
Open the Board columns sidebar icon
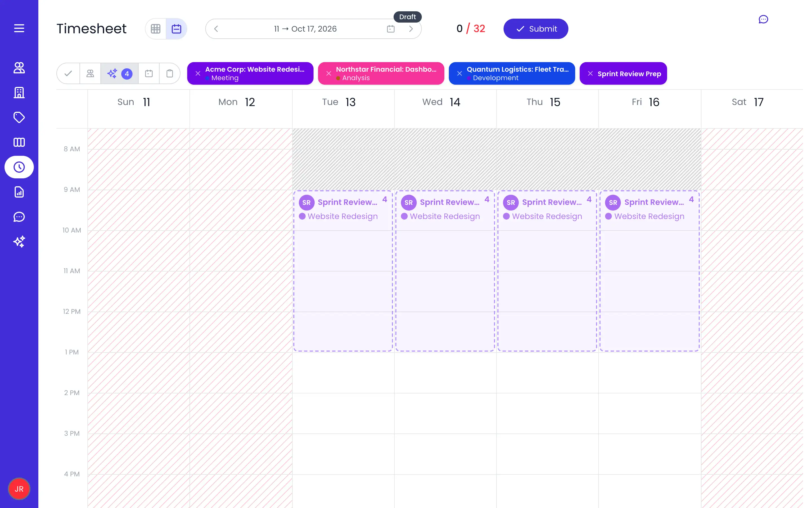(x=19, y=142)
